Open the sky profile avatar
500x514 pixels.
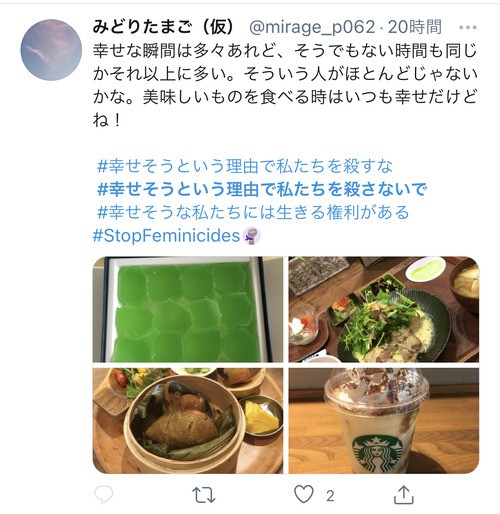coord(51,50)
